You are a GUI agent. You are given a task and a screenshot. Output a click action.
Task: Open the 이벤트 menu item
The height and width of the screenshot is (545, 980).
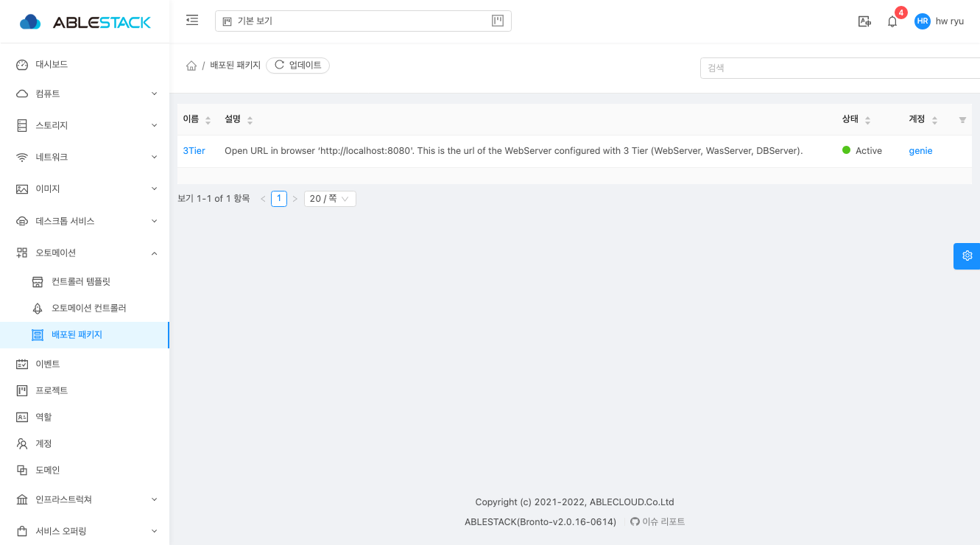pyautogui.click(x=85, y=365)
